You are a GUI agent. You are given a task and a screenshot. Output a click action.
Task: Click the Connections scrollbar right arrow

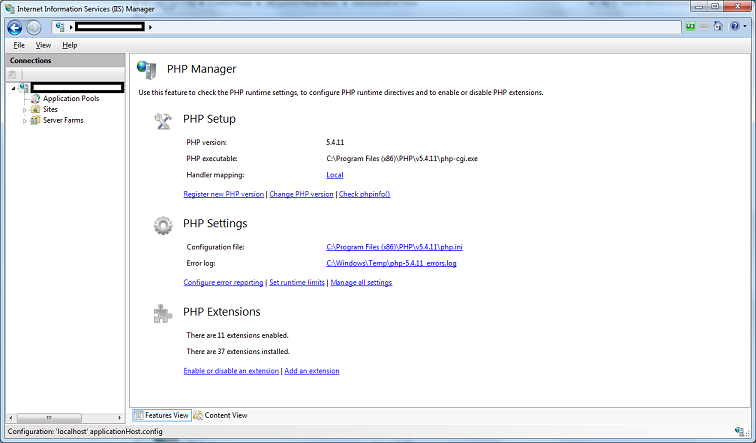(x=120, y=417)
